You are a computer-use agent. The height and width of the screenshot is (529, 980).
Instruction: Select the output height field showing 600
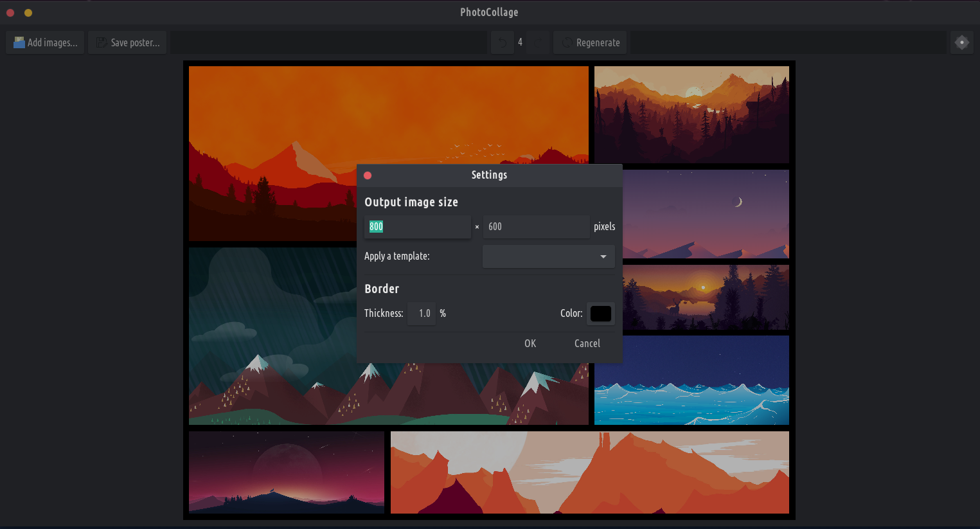pyautogui.click(x=536, y=226)
